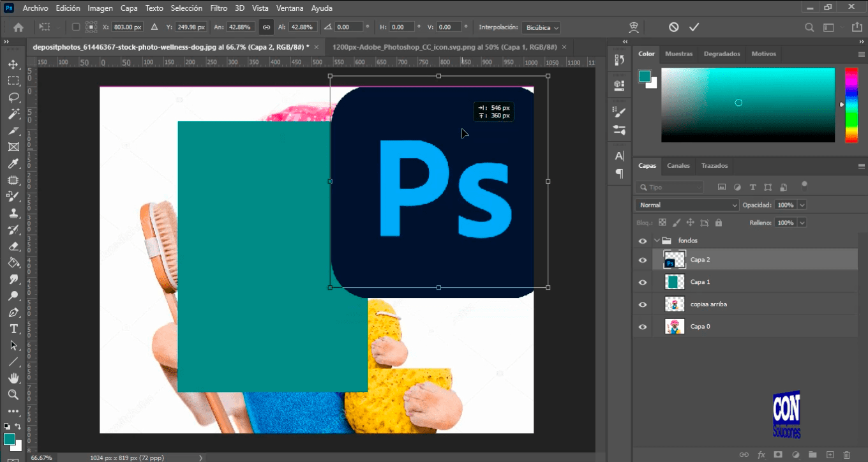Open the Ventana menu

click(x=289, y=8)
